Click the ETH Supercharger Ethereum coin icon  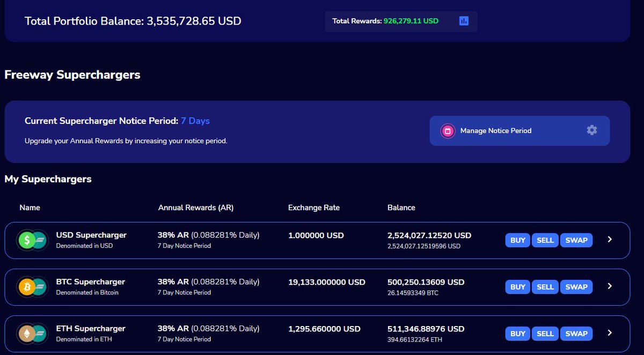coord(26,334)
